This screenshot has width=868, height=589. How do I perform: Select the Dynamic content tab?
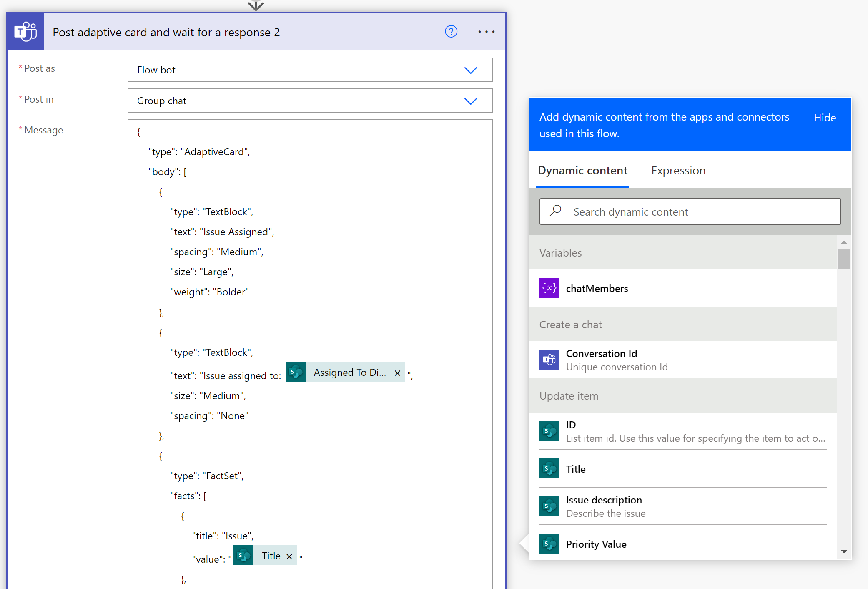click(582, 171)
